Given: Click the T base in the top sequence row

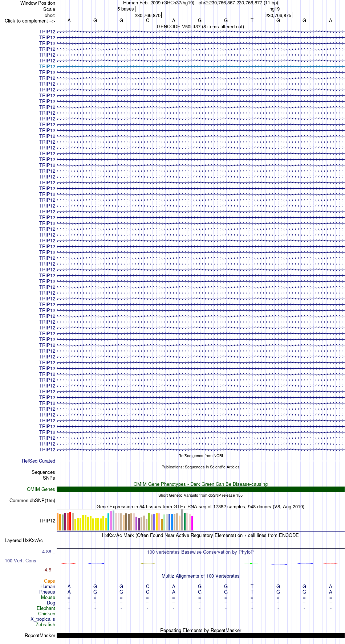Looking at the screenshot, I should 252,21.
